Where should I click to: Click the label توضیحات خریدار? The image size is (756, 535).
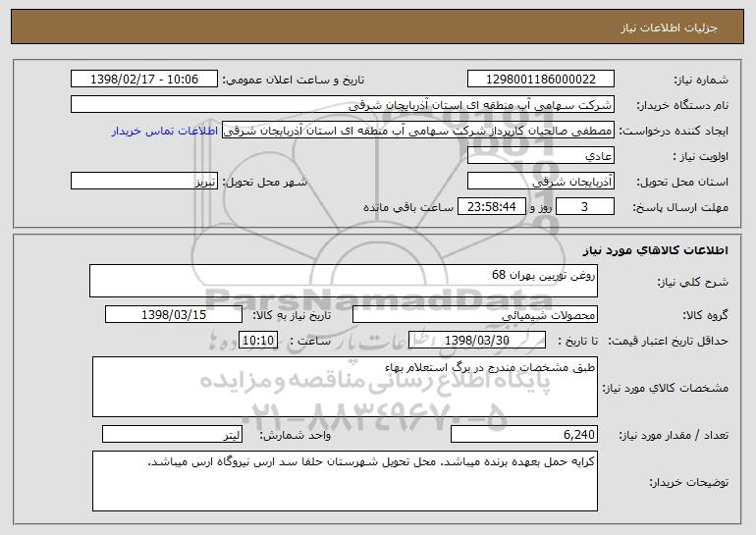689,482
